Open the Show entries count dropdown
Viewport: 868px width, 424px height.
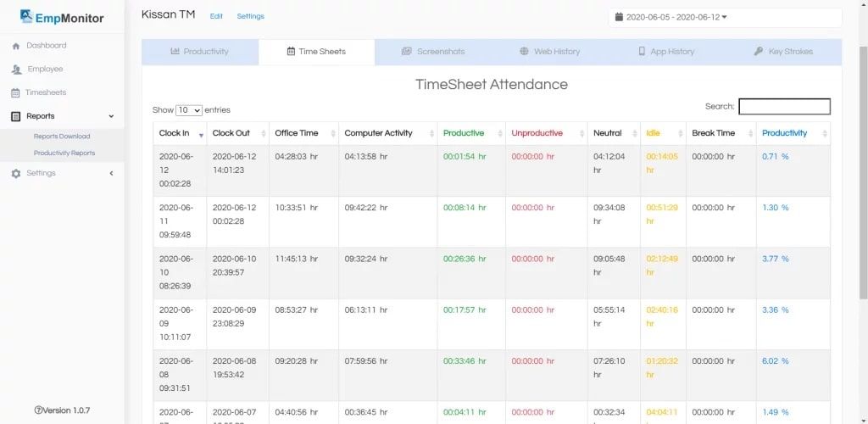pos(188,110)
